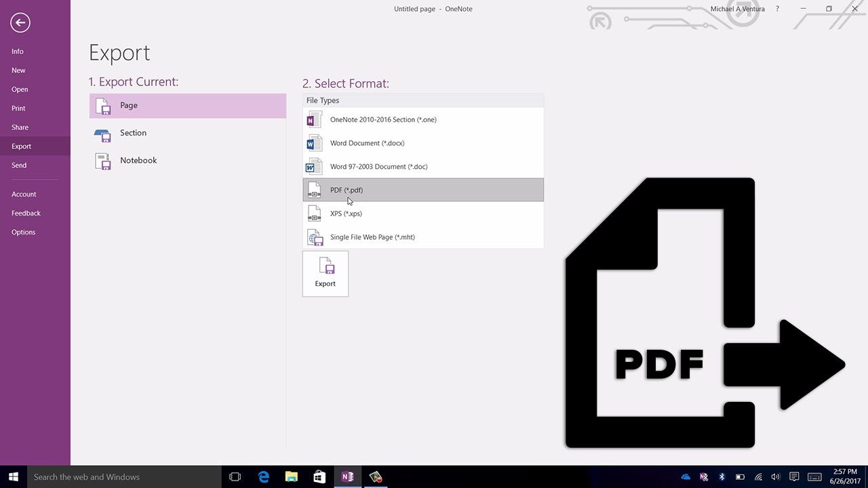This screenshot has width=868, height=488.
Task: Click the Page export icon
Action: 102,106
